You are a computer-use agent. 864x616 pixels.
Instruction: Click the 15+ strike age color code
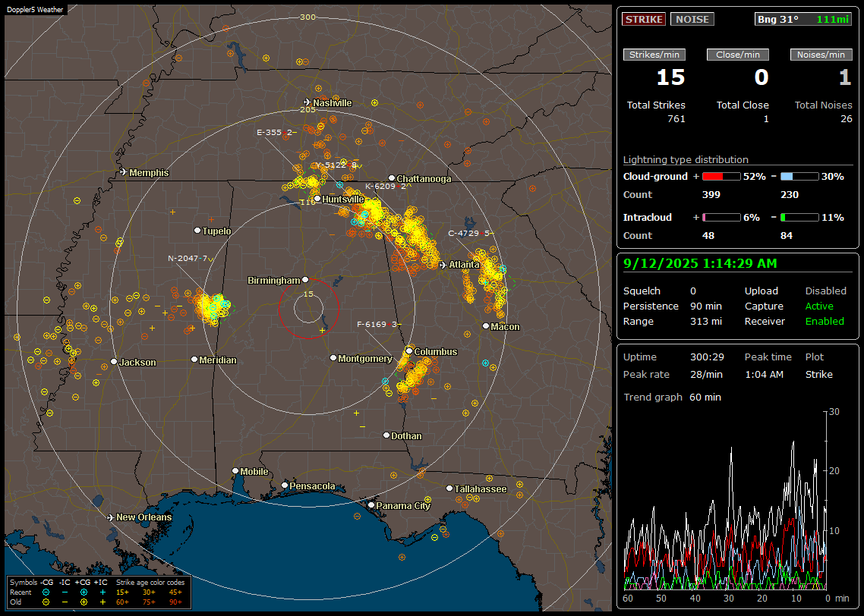(x=122, y=592)
